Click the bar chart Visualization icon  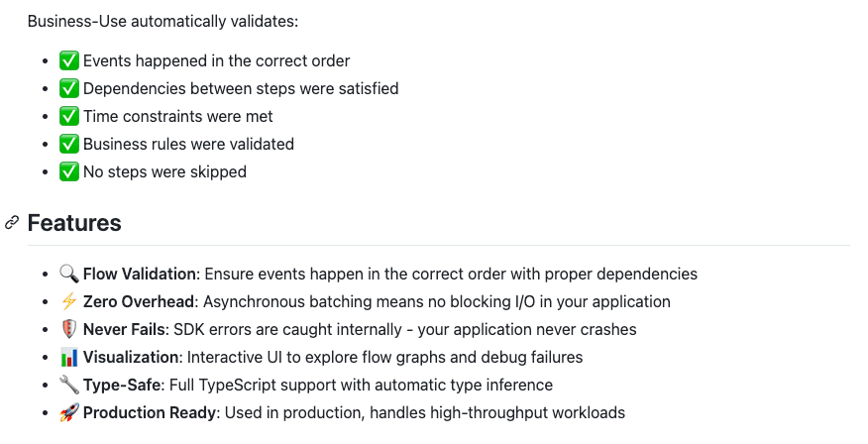click(68, 357)
